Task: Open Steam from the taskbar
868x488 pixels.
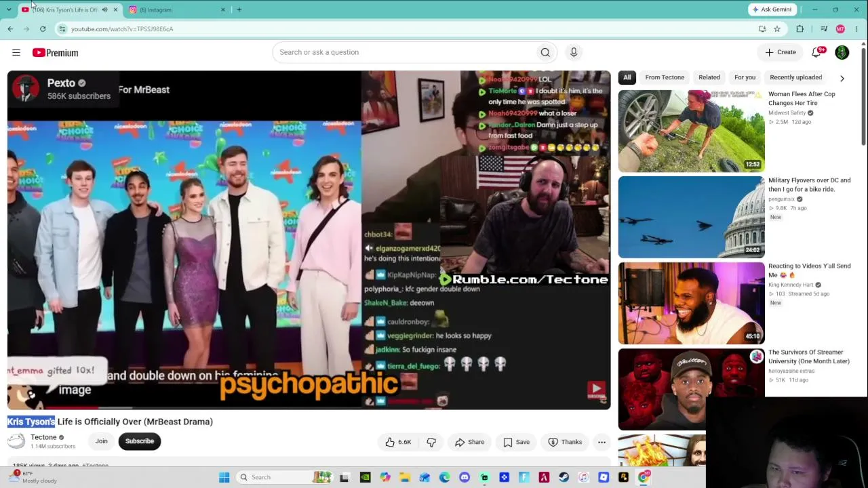Action: pos(564,477)
